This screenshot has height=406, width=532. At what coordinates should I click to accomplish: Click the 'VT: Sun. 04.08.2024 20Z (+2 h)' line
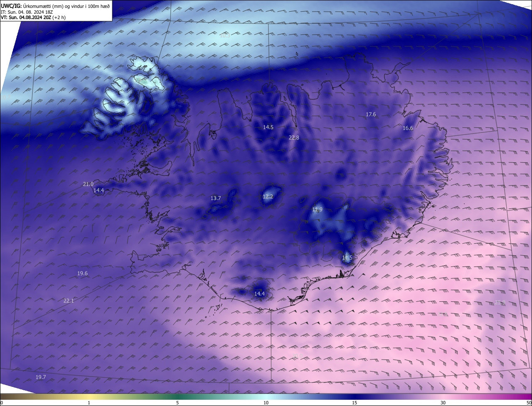tap(33, 17)
